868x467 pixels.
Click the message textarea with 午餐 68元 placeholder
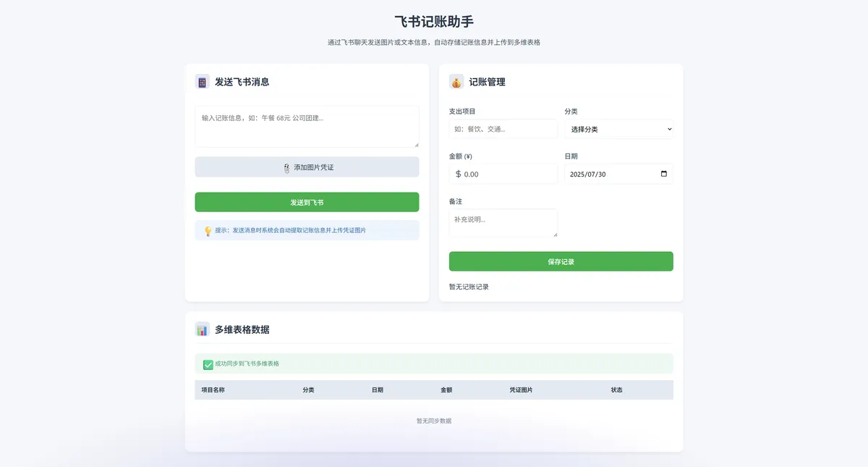coord(307,127)
